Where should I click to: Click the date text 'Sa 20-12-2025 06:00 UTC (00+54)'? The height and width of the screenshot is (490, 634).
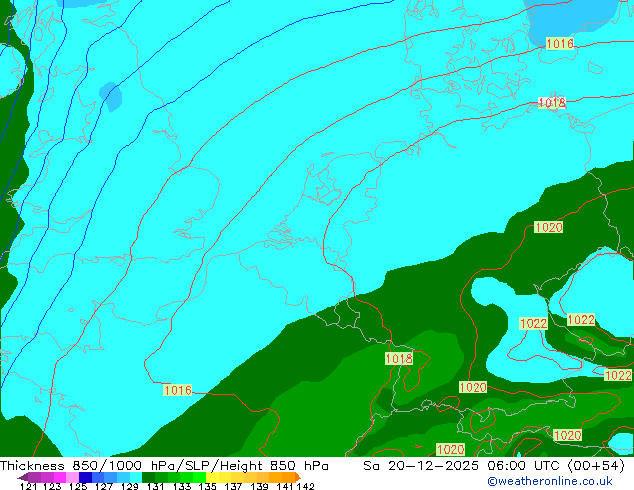(x=494, y=466)
